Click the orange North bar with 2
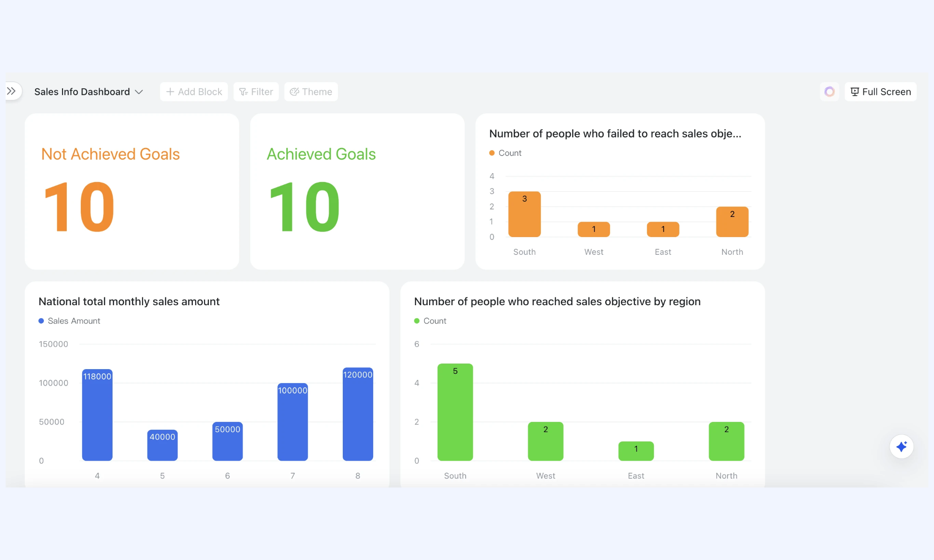The width and height of the screenshot is (934, 560). pos(732,222)
